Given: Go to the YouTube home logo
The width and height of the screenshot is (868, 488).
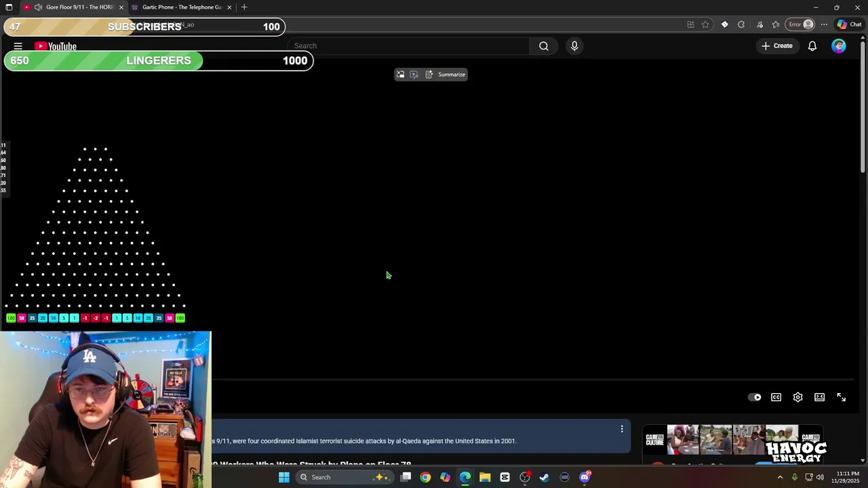Looking at the screenshot, I should pyautogui.click(x=56, y=46).
